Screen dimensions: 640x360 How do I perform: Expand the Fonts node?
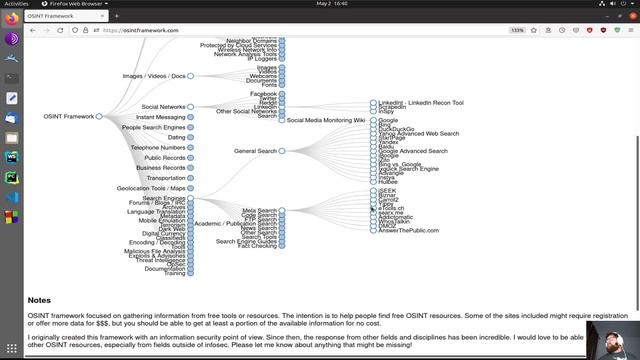(x=282, y=85)
